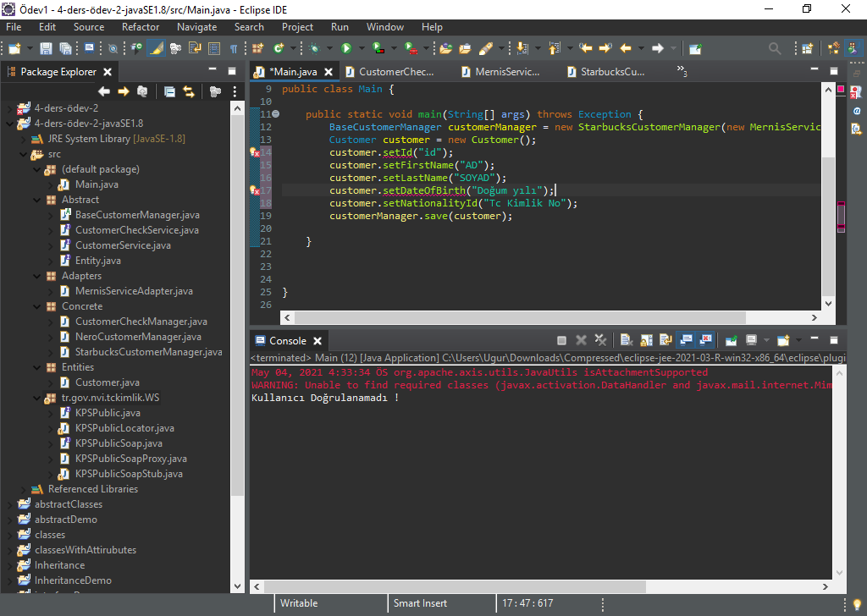Image resolution: width=867 pixels, height=616 pixels.
Task: Click the green Run button in toolbar
Action: (345, 49)
